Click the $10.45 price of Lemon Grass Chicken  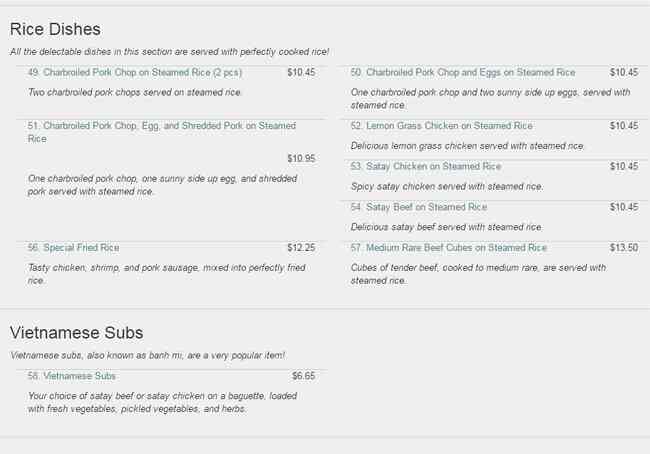click(x=624, y=126)
